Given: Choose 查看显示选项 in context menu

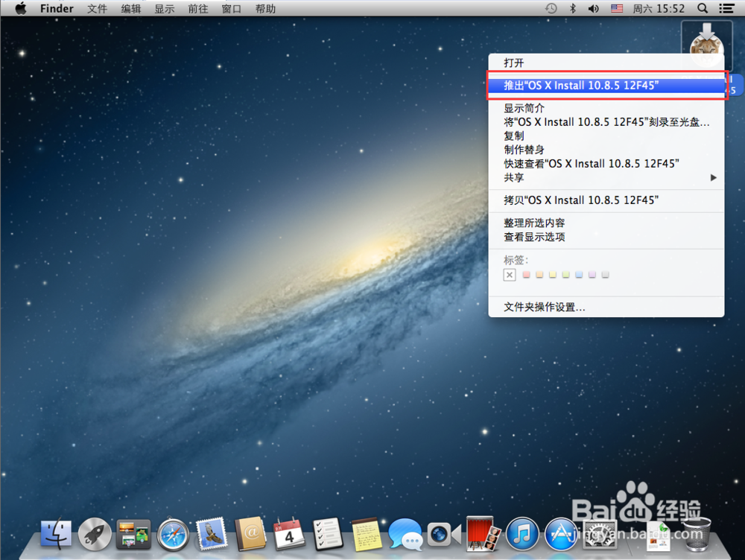Looking at the screenshot, I should point(606,237).
